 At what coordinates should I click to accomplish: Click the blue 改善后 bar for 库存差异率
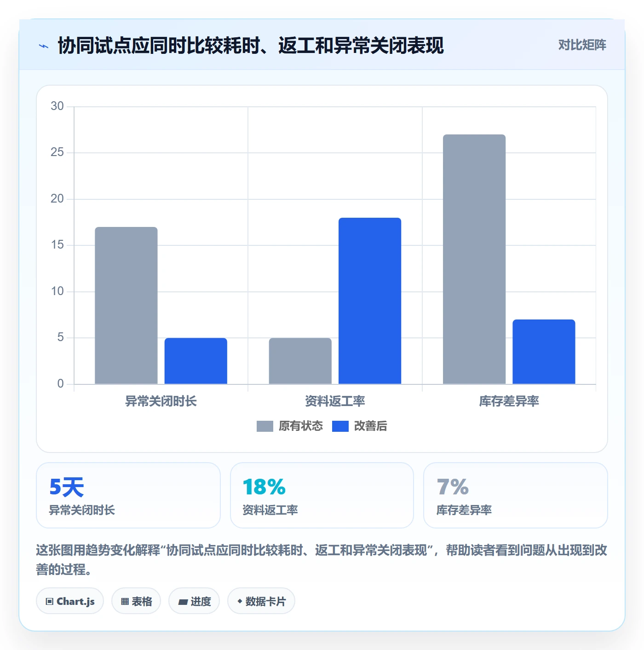[544, 352]
